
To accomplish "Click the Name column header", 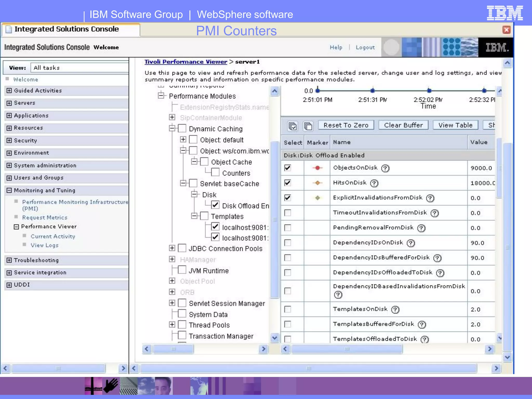I will coord(399,142).
